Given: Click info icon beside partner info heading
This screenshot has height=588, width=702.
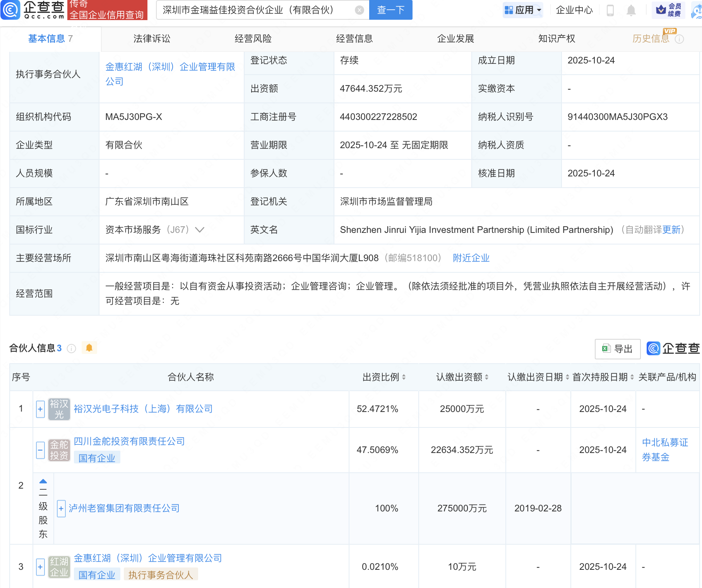Looking at the screenshot, I should 71,349.
